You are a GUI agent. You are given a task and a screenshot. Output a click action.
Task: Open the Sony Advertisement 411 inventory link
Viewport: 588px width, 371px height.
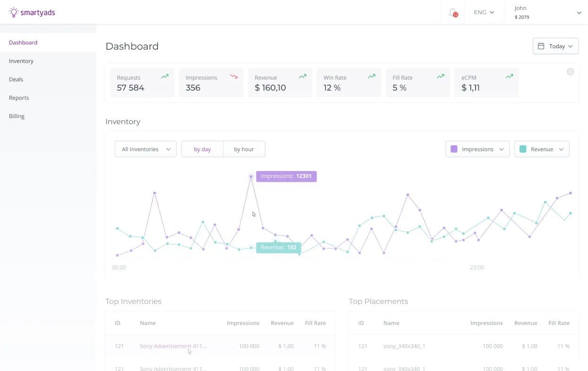(173, 346)
